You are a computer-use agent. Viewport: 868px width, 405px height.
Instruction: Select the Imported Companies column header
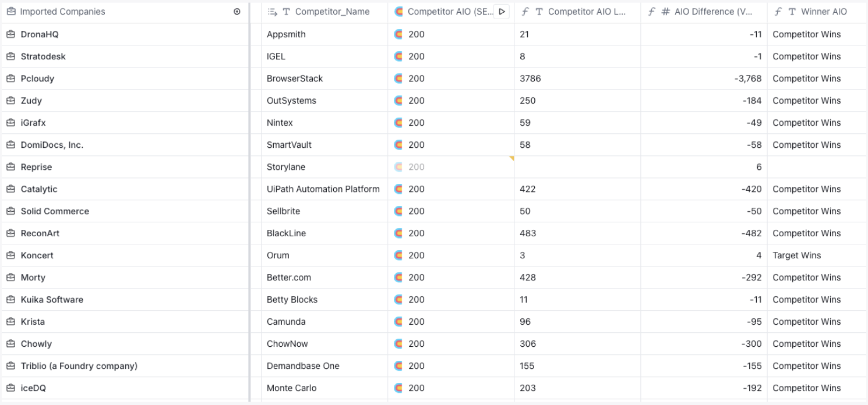(62, 12)
